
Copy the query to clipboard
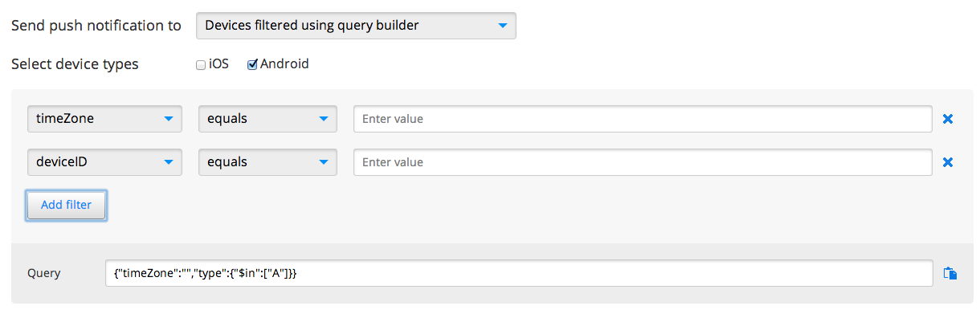point(949,273)
